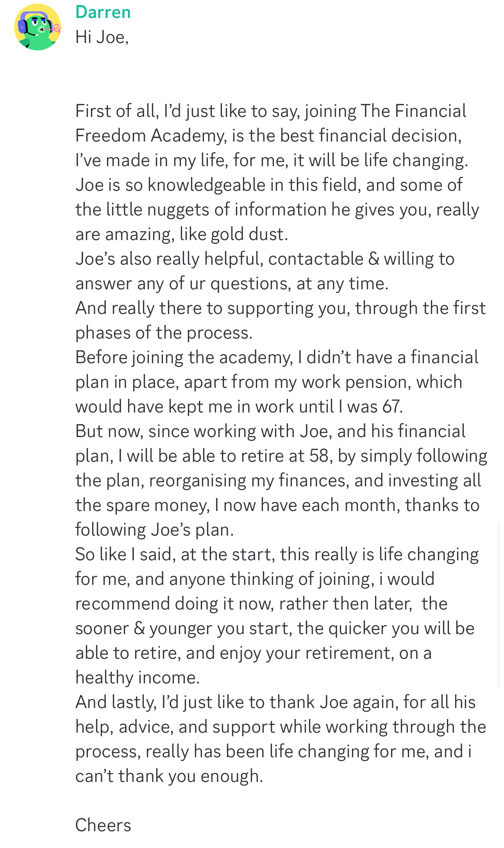
Task: Click the 'Hi Joe,' greeting line
Action: coord(102,37)
